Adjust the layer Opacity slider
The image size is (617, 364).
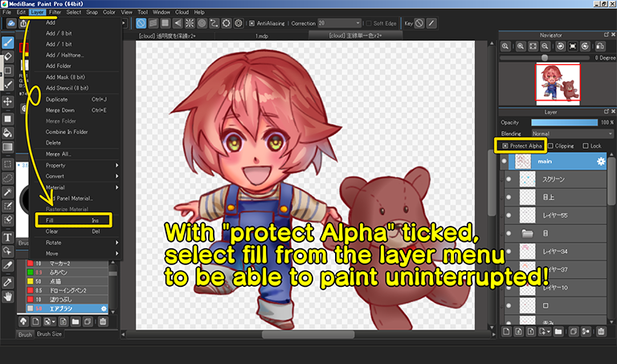click(564, 122)
